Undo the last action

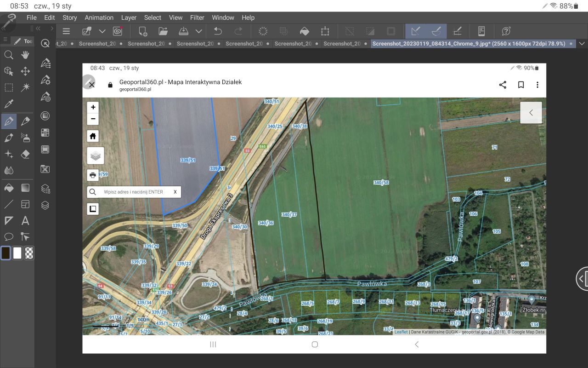[x=218, y=31]
